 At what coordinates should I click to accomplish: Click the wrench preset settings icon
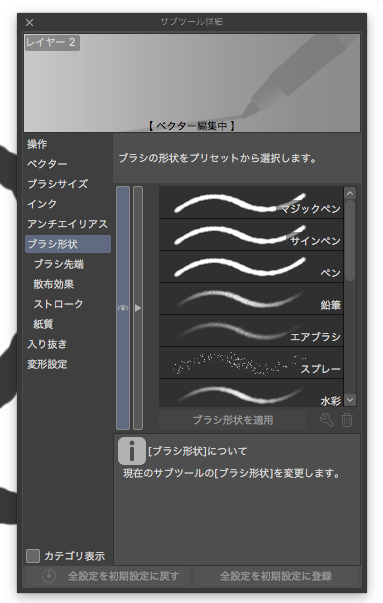(327, 420)
